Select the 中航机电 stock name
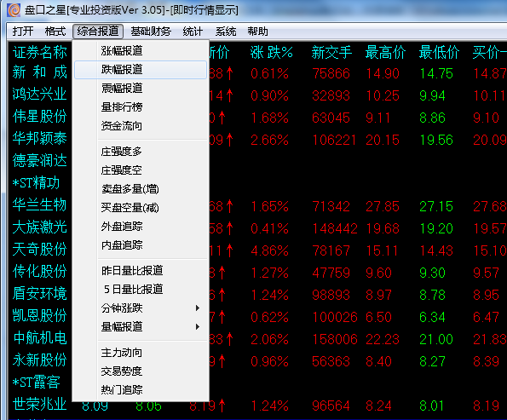Viewport: 507px width, 420px height. coord(40,337)
